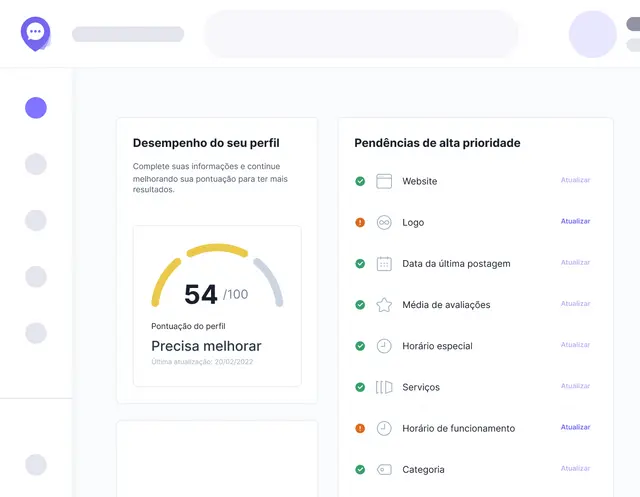The image size is (640, 497).
Task: Click the orange warning status for Logo
Action: pyautogui.click(x=360, y=222)
